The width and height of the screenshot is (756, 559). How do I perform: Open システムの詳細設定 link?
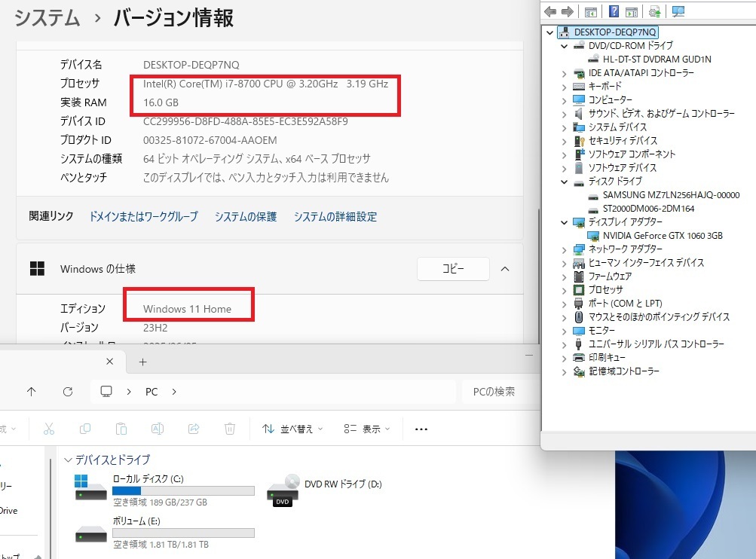(x=335, y=217)
